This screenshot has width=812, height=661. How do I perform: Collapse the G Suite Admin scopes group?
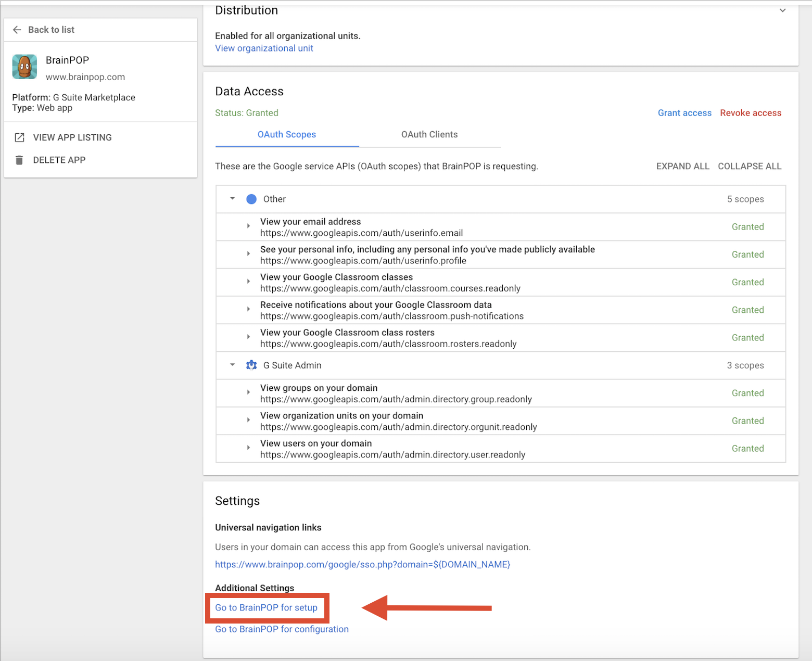(x=233, y=365)
